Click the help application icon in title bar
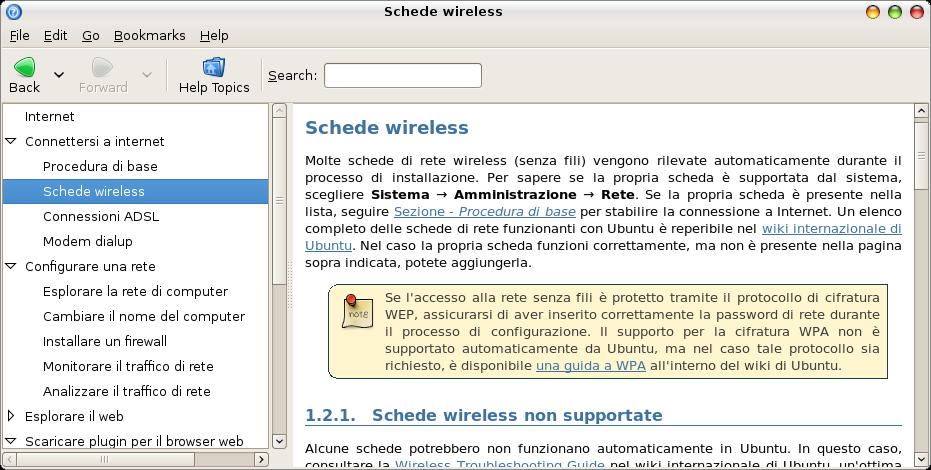This screenshot has height=470, width=931. pos(13,11)
